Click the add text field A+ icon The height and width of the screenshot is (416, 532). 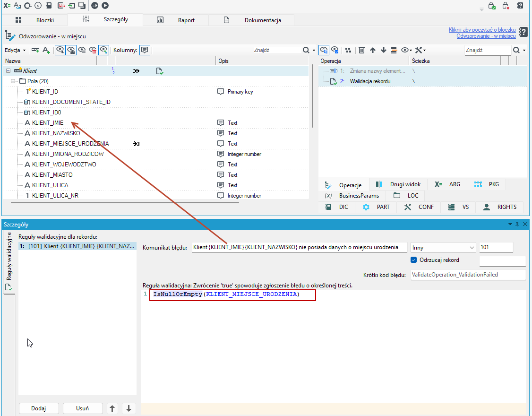coord(46,50)
